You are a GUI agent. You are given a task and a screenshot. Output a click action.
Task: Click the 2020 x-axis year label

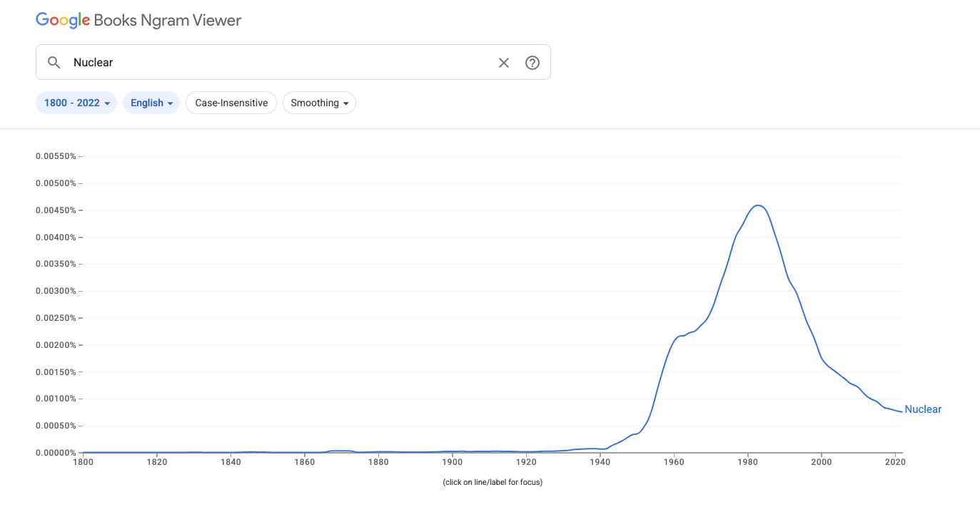pos(895,462)
